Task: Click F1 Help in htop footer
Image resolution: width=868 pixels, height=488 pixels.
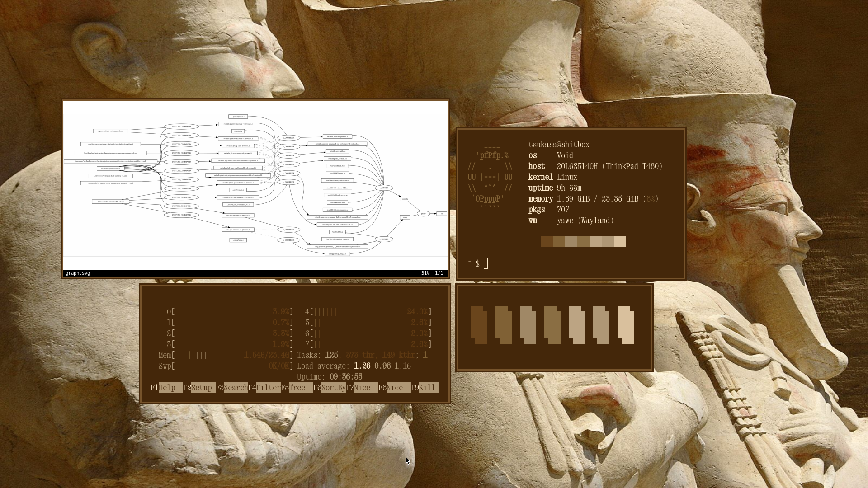Action: click(167, 388)
